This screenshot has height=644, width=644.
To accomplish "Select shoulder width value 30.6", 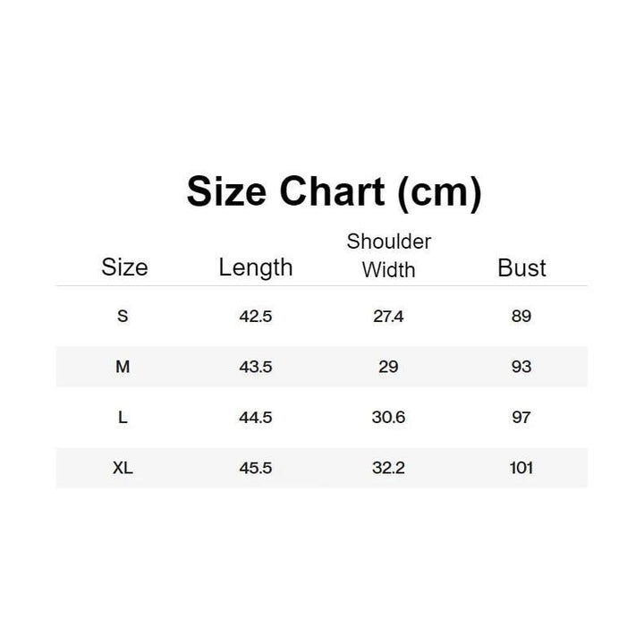I will click(x=388, y=418).
